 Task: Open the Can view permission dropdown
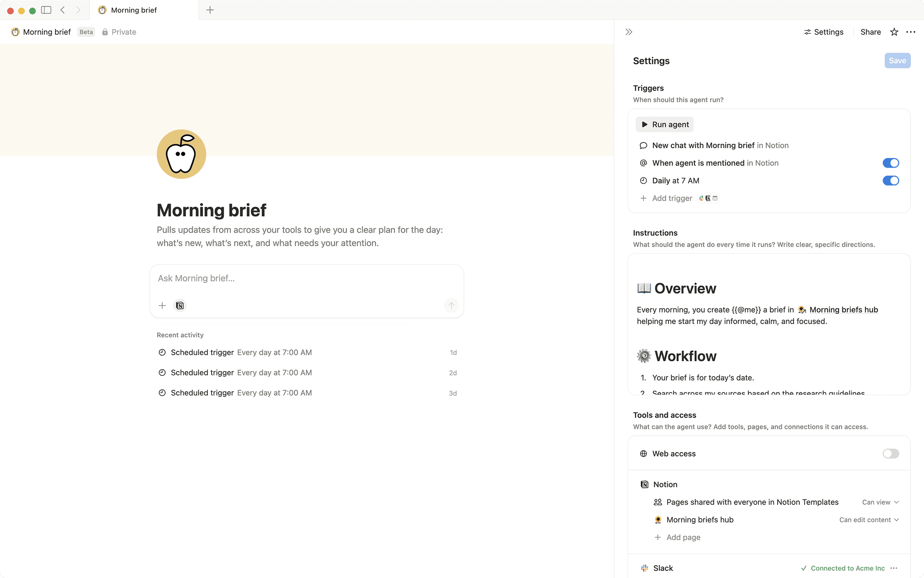coord(880,502)
